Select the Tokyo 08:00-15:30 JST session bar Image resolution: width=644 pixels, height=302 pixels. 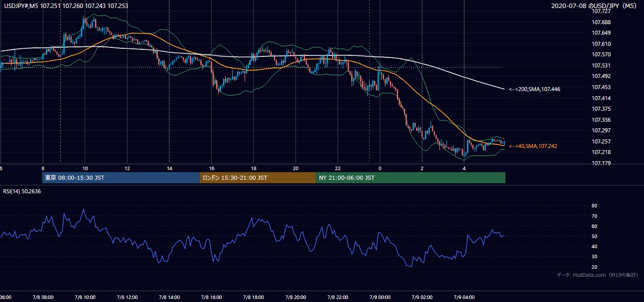121,178
